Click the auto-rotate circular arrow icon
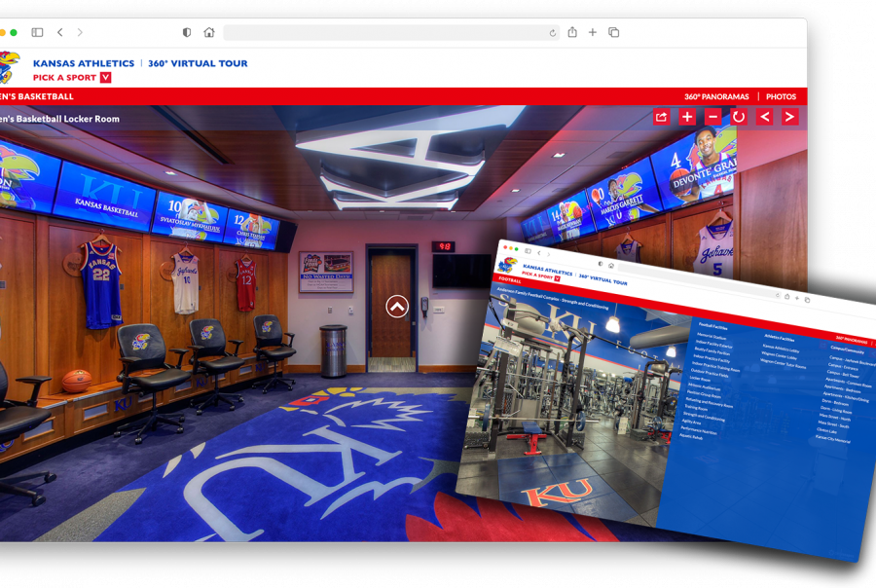The image size is (876, 588). pos(739,117)
